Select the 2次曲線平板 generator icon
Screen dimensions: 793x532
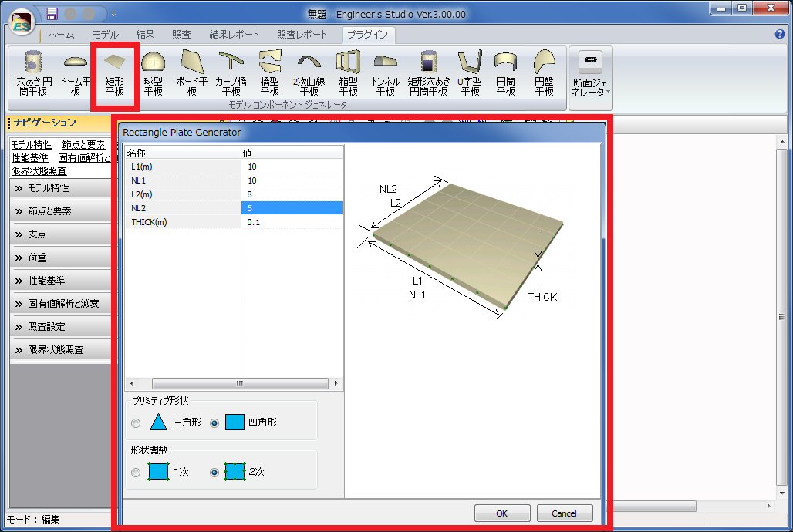(309, 73)
